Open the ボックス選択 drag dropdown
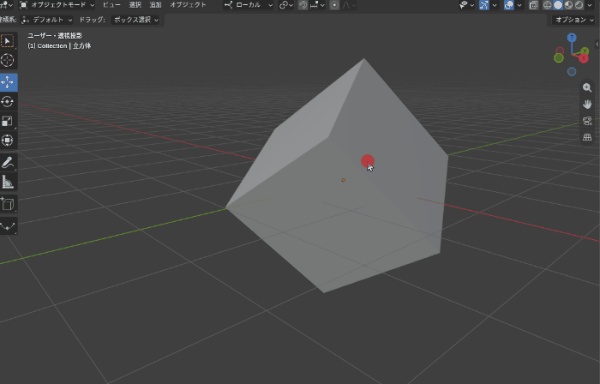The width and height of the screenshot is (600, 384). (136, 20)
